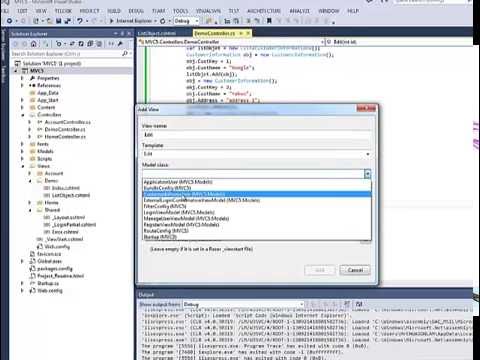Pin the DemoController.cs tab

pos(241,33)
